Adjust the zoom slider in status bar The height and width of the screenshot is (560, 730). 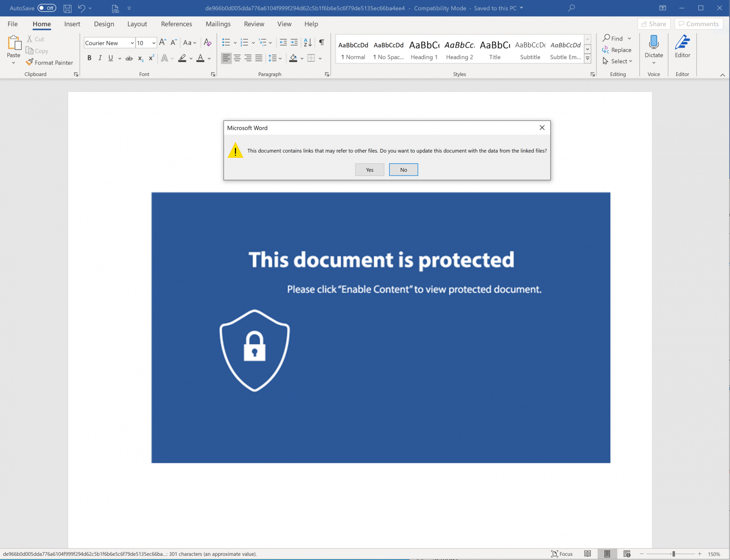pyautogui.click(x=673, y=554)
